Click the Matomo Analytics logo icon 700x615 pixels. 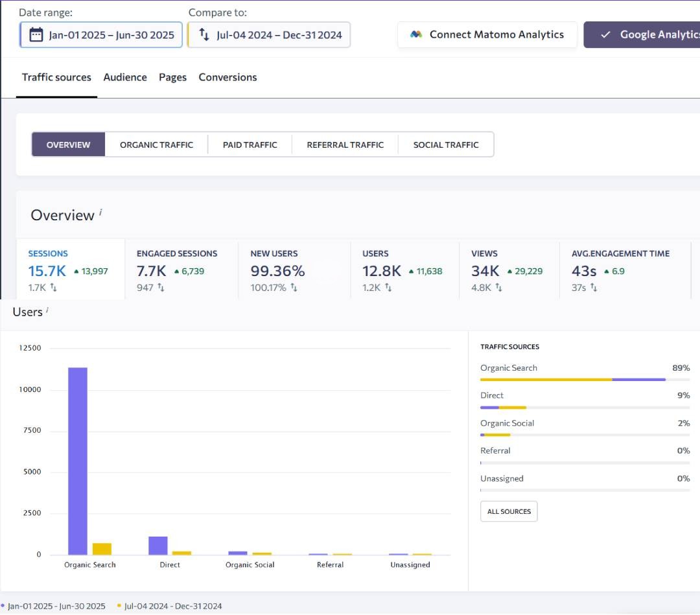point(416,35)
